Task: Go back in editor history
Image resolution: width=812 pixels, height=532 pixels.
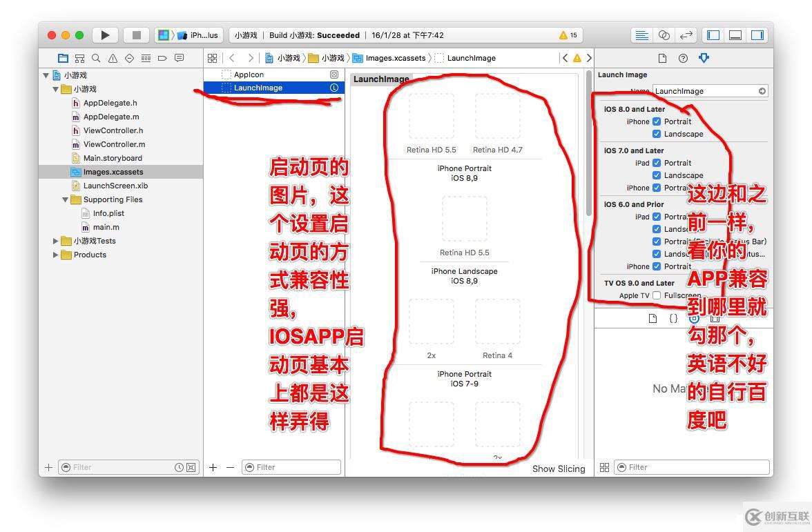Action: pyautogui.click(x=232, y=58)
